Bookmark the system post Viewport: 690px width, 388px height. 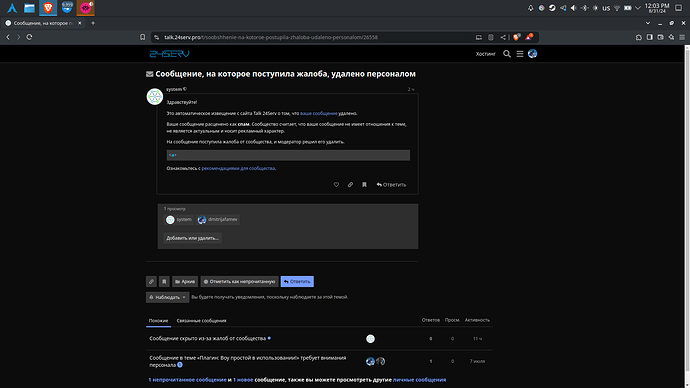tap(364, 185)
